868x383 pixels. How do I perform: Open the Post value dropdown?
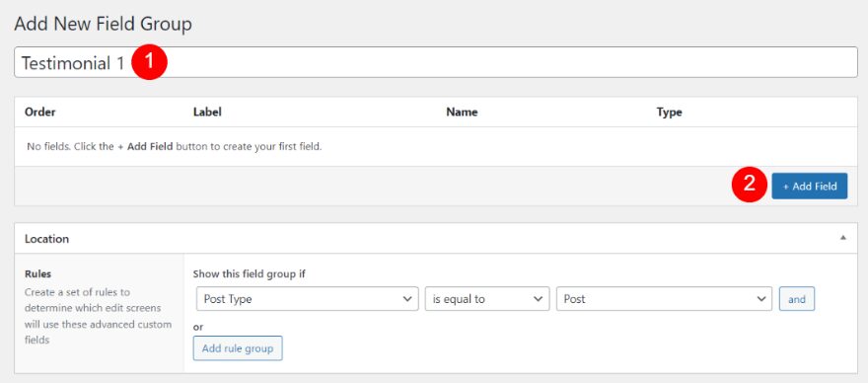(x=664, y=299)
